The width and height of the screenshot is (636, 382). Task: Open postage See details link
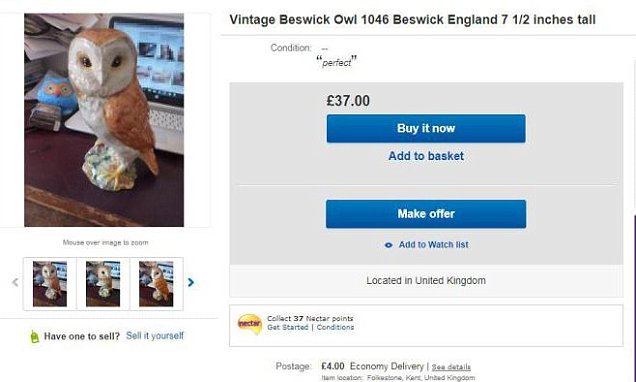tap(451, 367)
